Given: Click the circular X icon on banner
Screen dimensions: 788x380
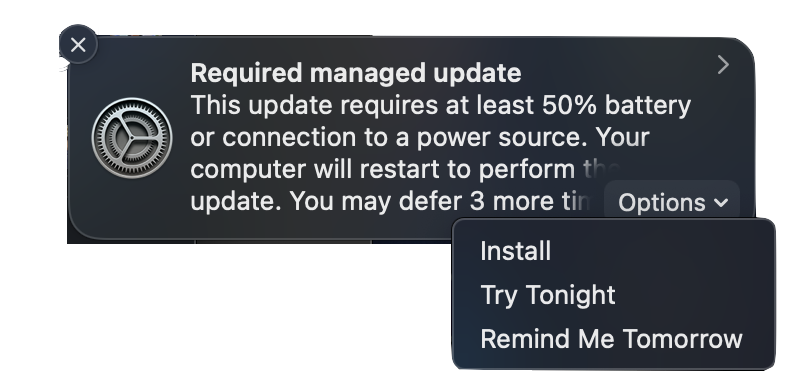Looking at the screenshot, I should click(78, 45).
